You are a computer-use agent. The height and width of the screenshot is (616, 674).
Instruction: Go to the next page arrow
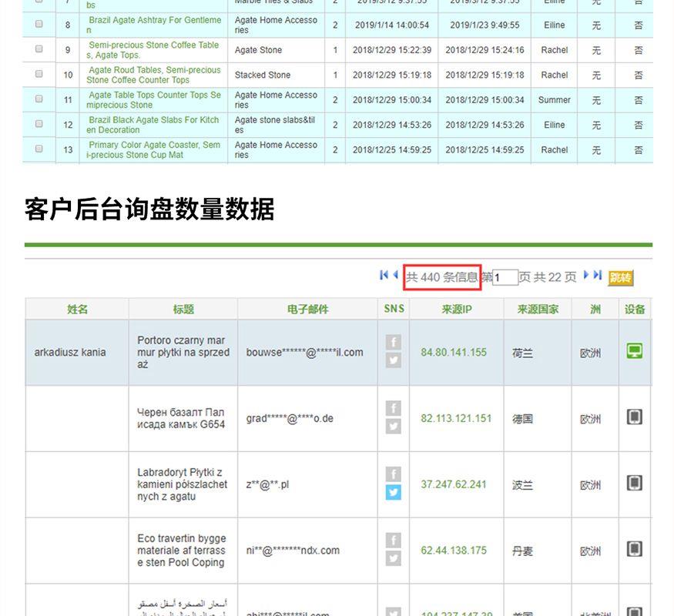[x=586, y=276]
